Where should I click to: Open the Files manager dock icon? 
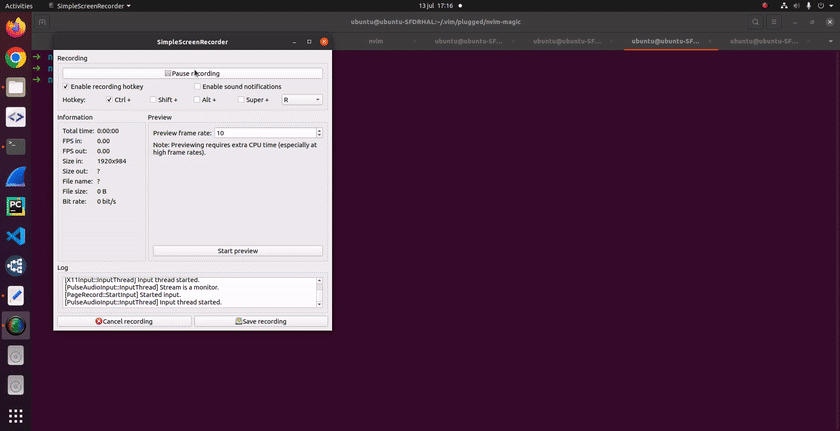coord(16,87)
